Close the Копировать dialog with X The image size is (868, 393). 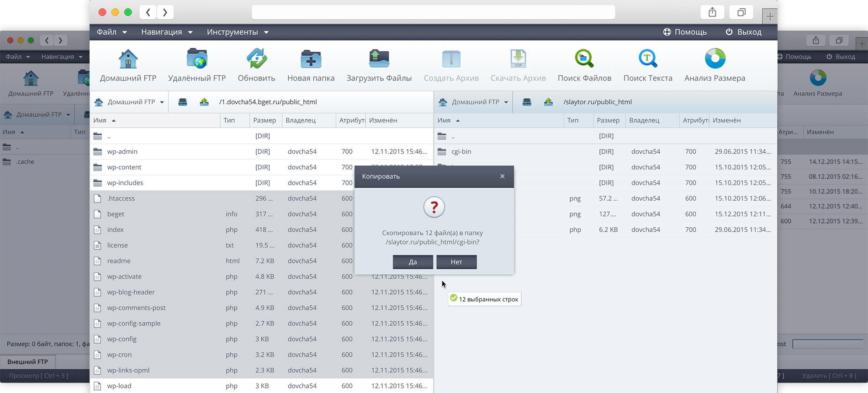click(502, 176)
